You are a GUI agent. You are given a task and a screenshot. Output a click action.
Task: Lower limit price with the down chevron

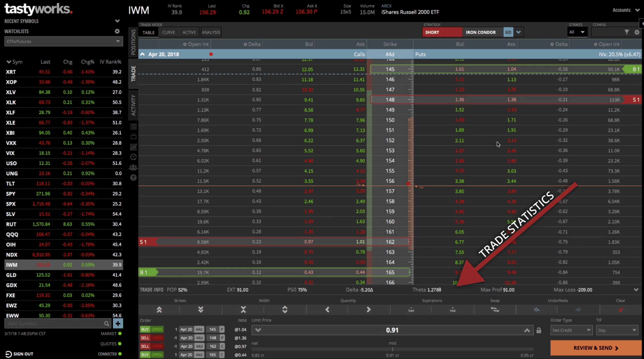[x=258, y=330]
